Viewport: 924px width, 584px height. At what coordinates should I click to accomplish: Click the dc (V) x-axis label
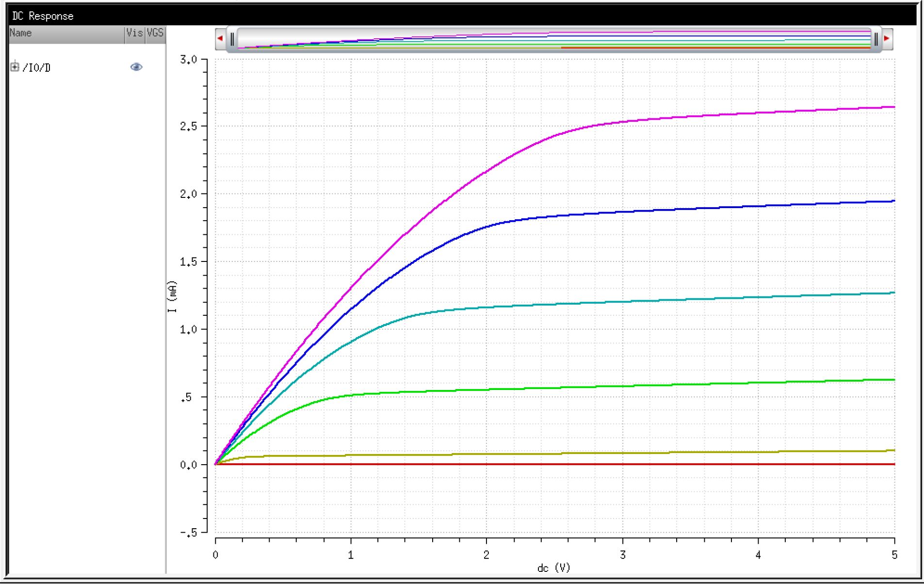[x=553, y=568]
